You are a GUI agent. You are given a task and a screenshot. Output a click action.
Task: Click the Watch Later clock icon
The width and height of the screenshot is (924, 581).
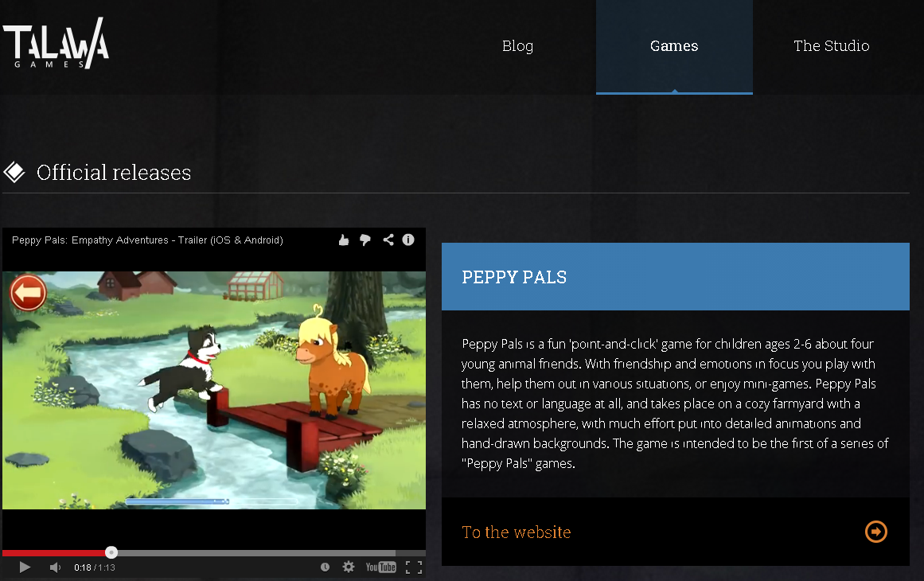point(325,567)
